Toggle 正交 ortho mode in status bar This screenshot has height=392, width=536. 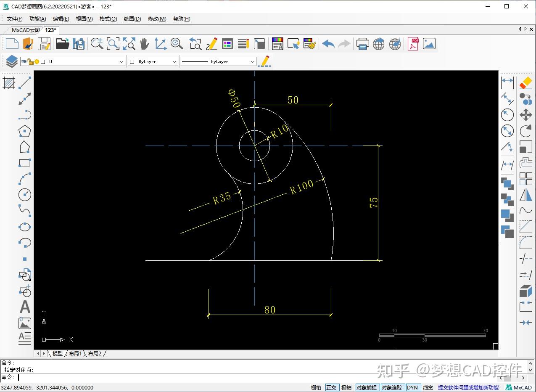tap(331, 387)
